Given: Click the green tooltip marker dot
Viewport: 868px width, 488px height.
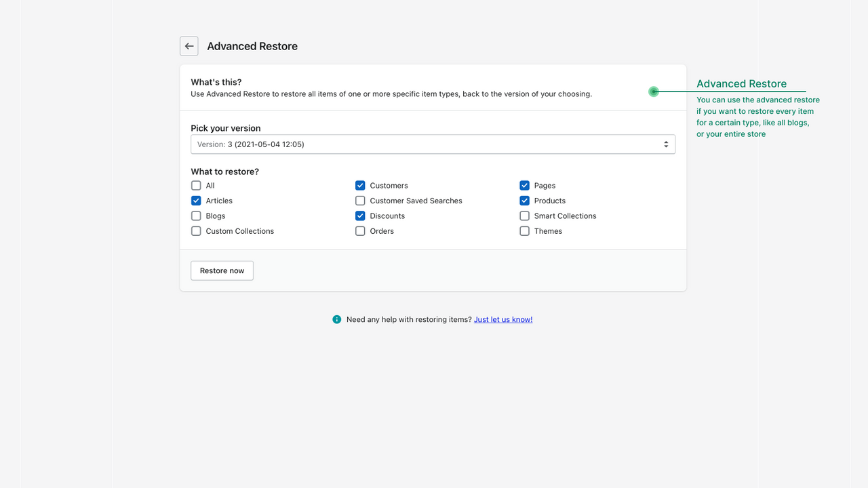Looking at the screenshot, I should pyautogui.click(x=653, y=91).
